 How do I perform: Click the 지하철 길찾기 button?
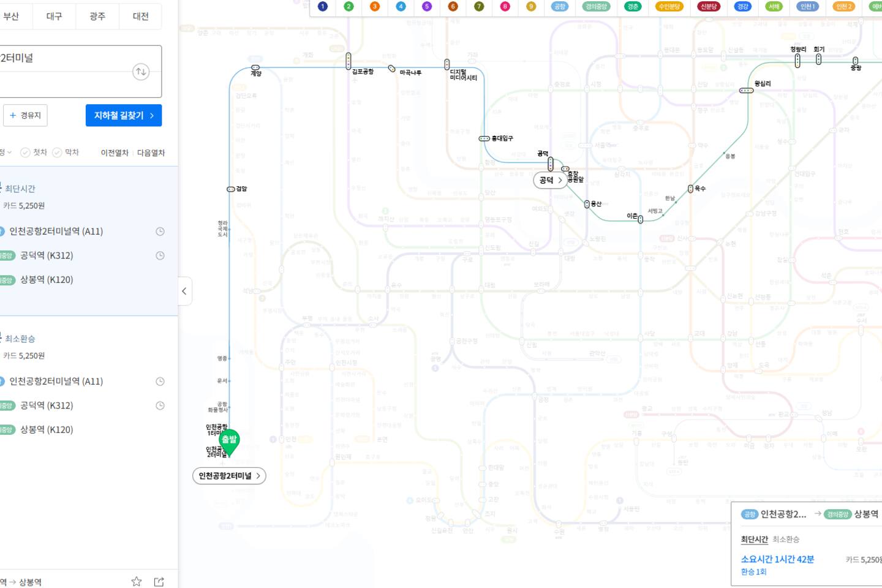[124, 115]
